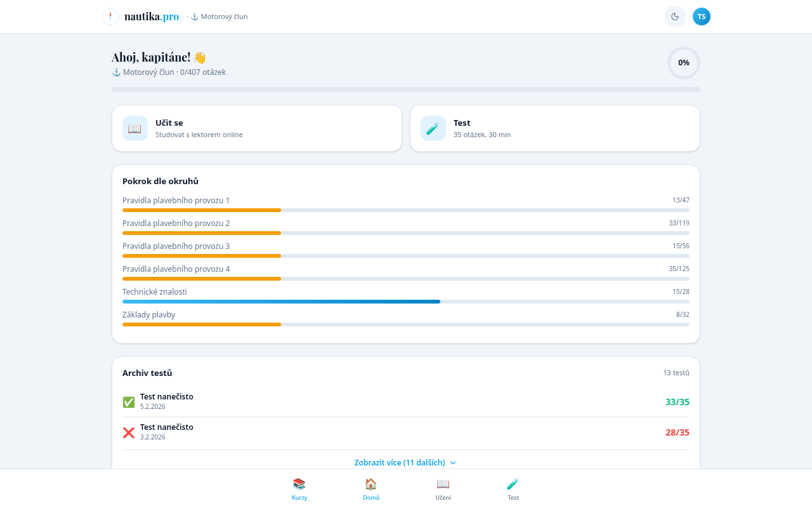The height and width of the screenshot is (508, 812).
Task: Click the open book icon in Učit se card
Action: 135,128
